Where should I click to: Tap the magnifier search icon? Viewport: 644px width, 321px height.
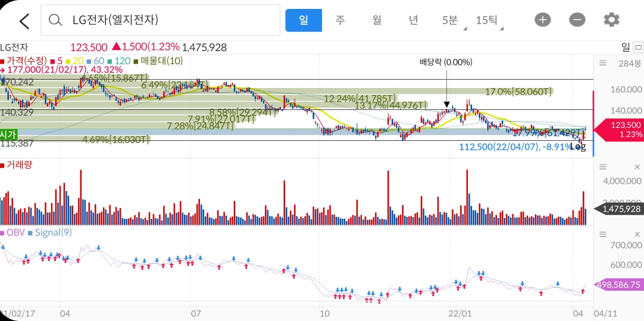pos(55,20)
